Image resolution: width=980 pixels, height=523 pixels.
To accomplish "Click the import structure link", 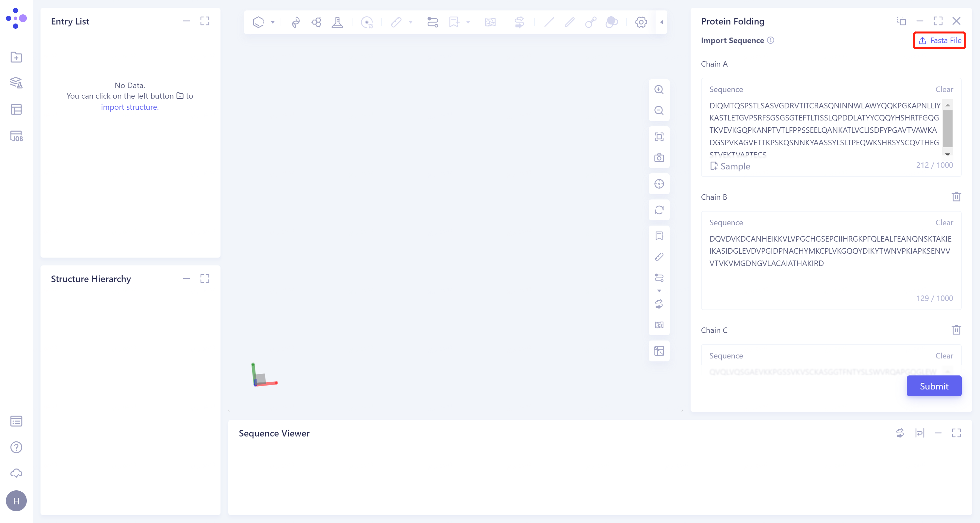I will click(x=129, y=107).
